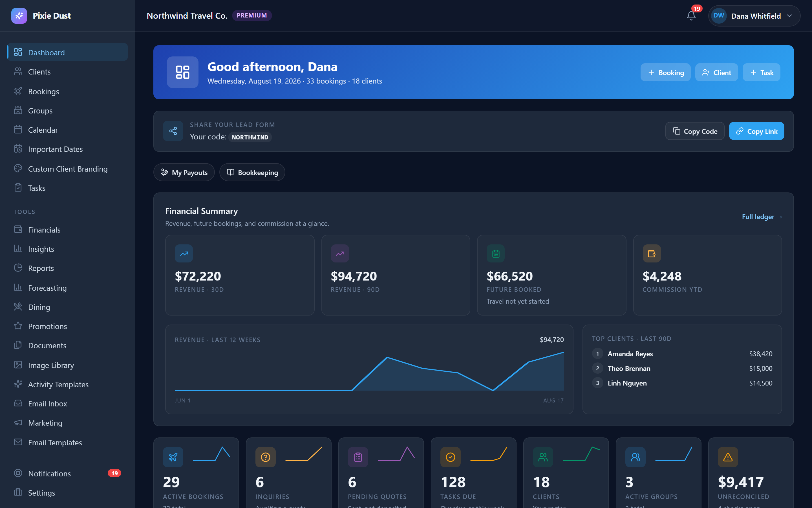Click the DW avatar circle
The image size is (812, 508).
[719, 16]
